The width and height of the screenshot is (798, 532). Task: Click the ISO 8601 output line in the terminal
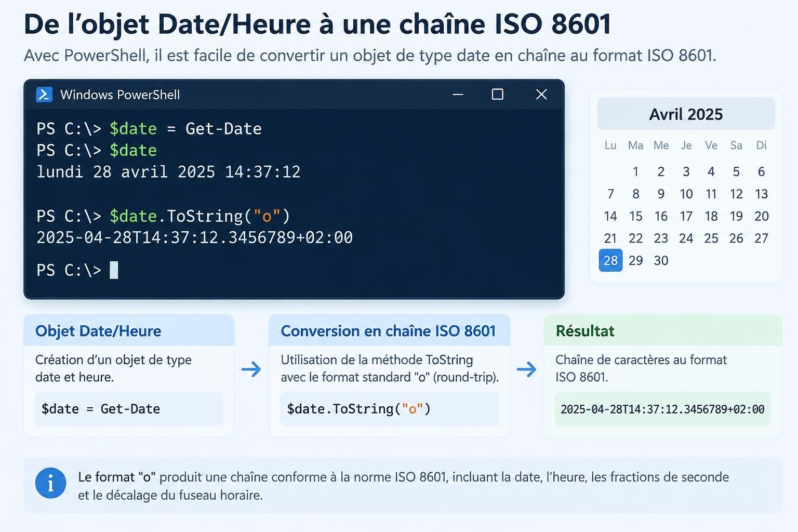pyautogui.click(x=195, y=237)
